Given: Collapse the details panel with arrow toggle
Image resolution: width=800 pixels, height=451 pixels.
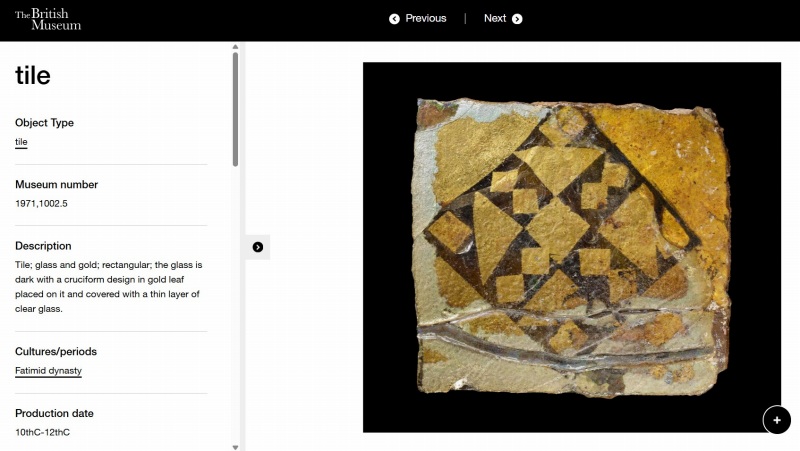Looking at the screenshot, I should tap(258, 247).
